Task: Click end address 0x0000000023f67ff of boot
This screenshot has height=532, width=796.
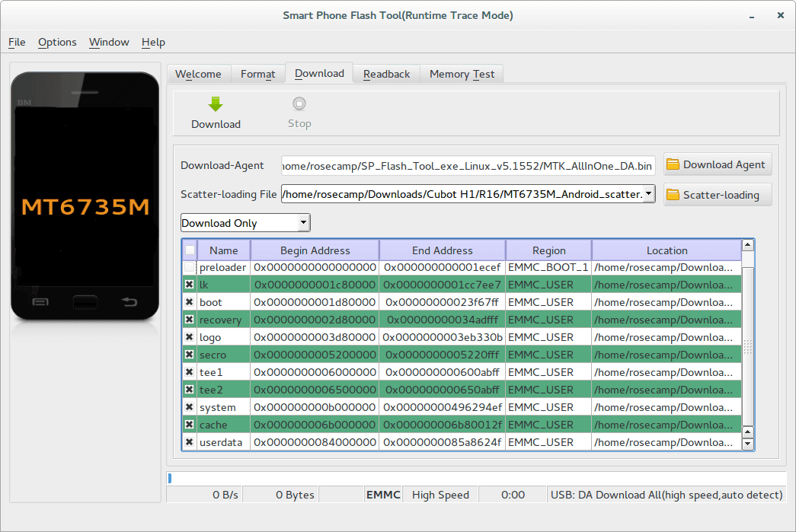Action: (442, 302)
